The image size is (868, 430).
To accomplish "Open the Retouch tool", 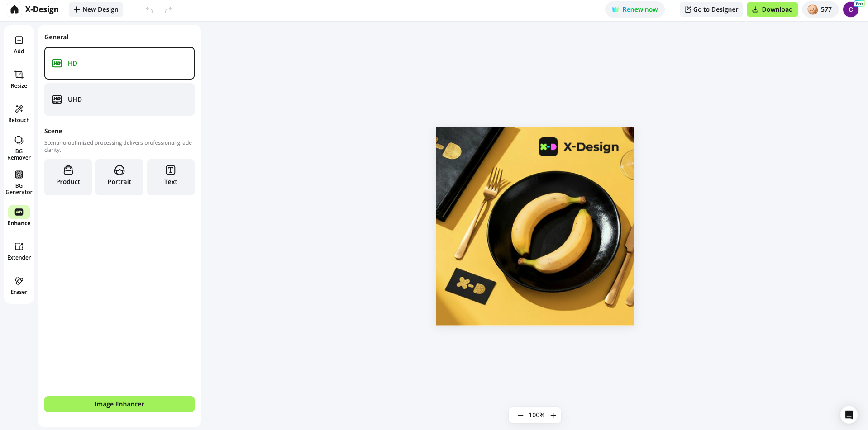I will [19, 113].
